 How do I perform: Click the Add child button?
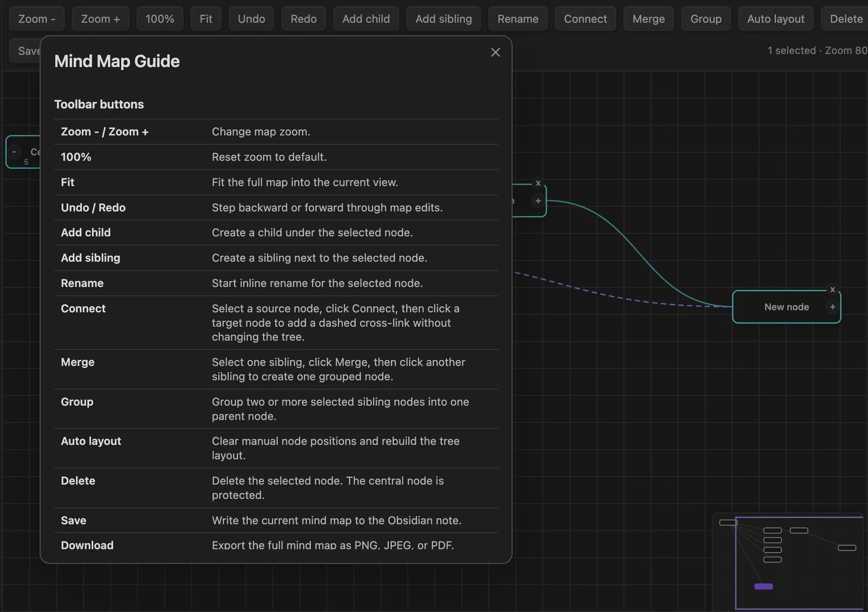(366, 19)
